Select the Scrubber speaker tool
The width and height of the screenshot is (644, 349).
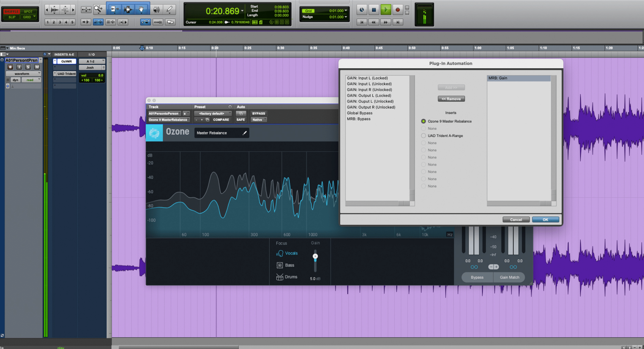tap(156, 10)
